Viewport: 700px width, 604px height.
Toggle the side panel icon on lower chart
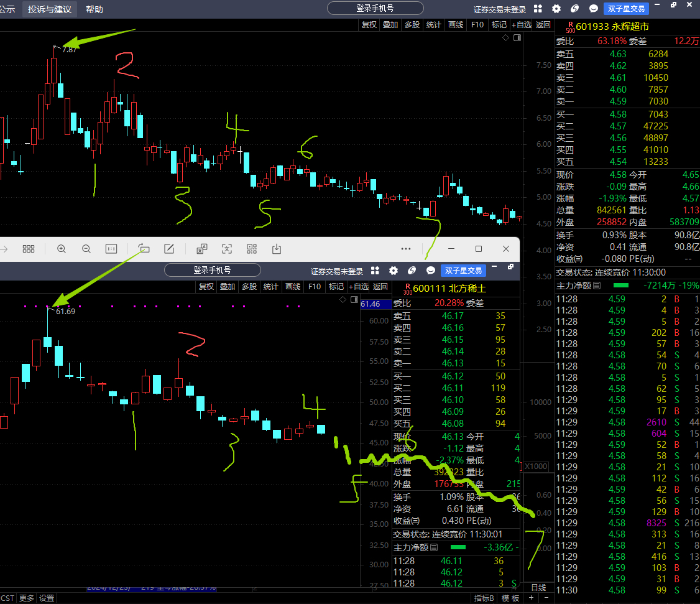tap(354, 299)
